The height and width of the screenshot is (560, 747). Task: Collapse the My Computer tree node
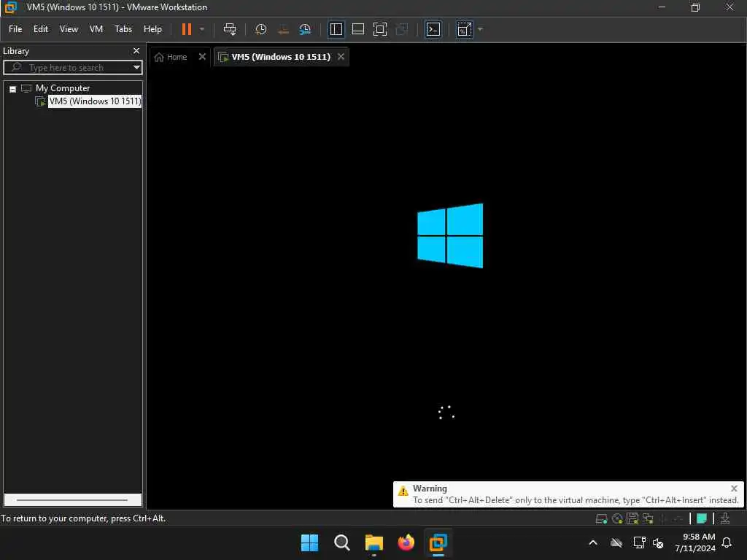(13, 89)
